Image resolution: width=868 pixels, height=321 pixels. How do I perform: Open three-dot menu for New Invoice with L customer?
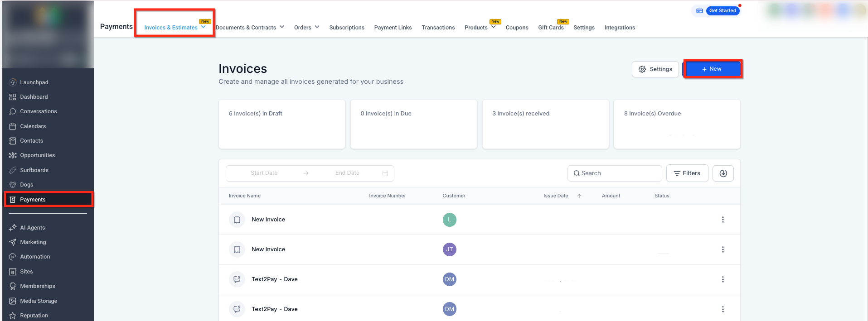[x=723, y=220]
